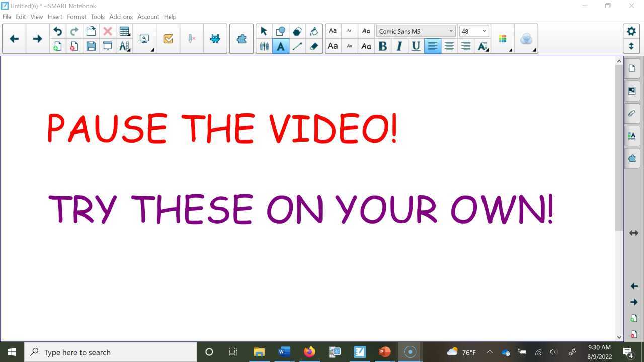Screen dimensions: 644x362
Task: Save the Untitled(6) notebook
Action: (91, 46)
